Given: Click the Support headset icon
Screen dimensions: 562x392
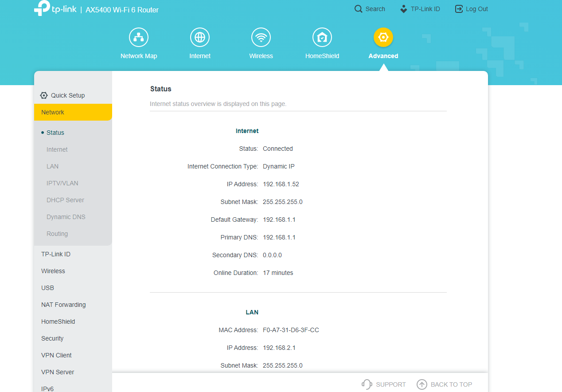Looking at the screenshot, I should point(367,384).
